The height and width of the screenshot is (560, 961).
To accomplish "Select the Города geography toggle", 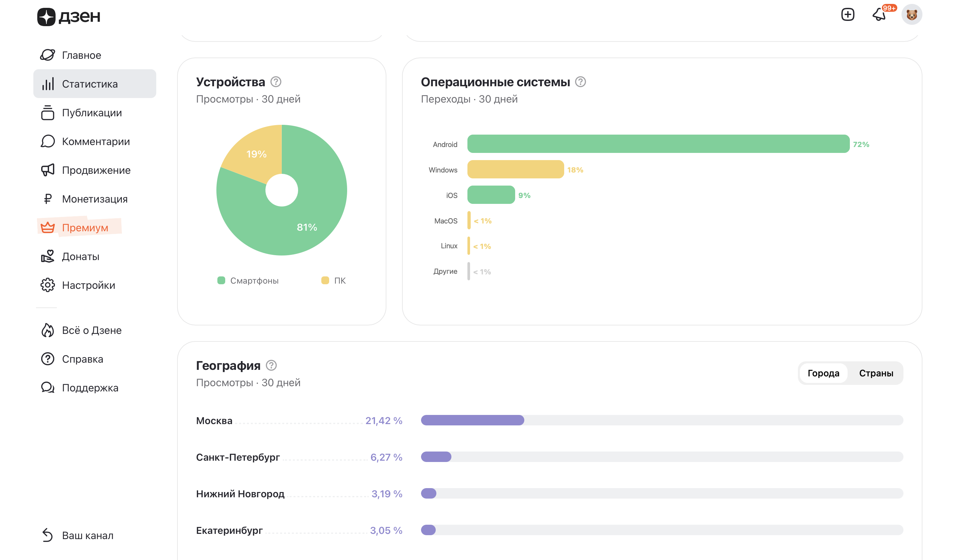I will point(823,373).
